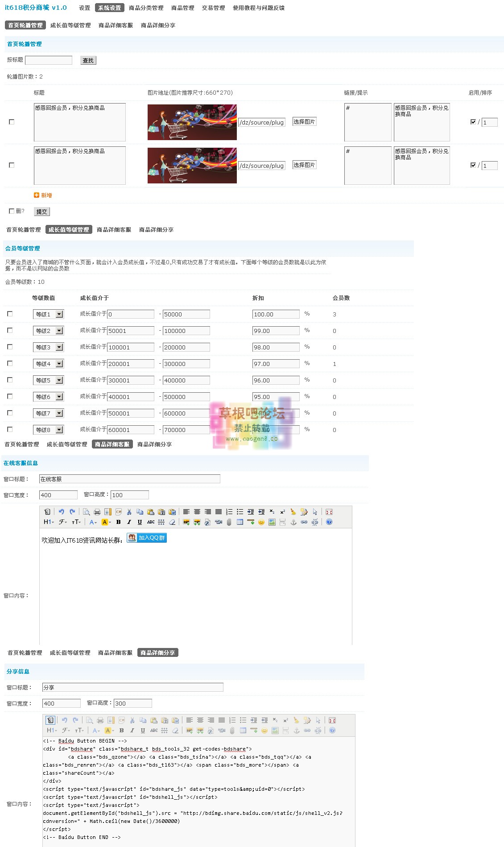
Task: Tick the 删? delete checkbox
Action: point(12,211)
